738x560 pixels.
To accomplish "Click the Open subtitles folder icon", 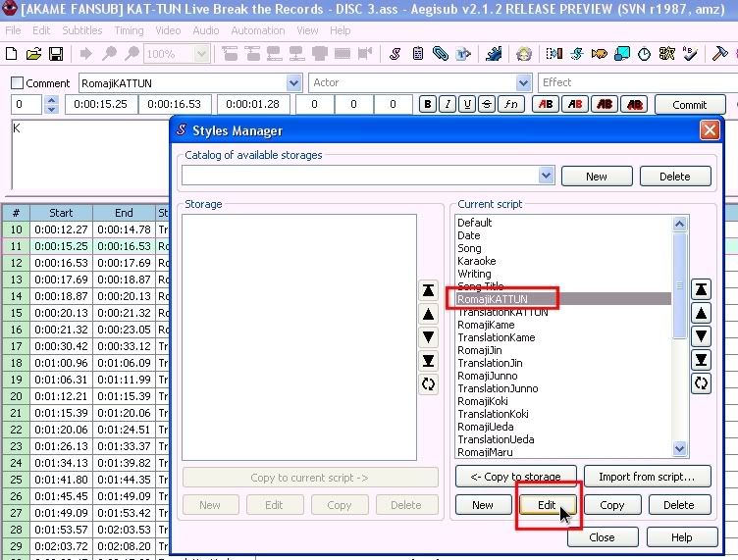I will tap(34, 54).
